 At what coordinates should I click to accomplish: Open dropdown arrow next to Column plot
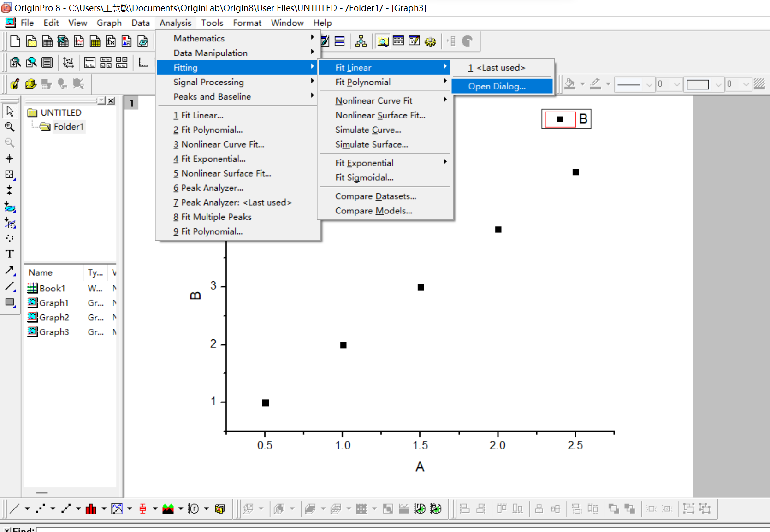coord(104,509)
